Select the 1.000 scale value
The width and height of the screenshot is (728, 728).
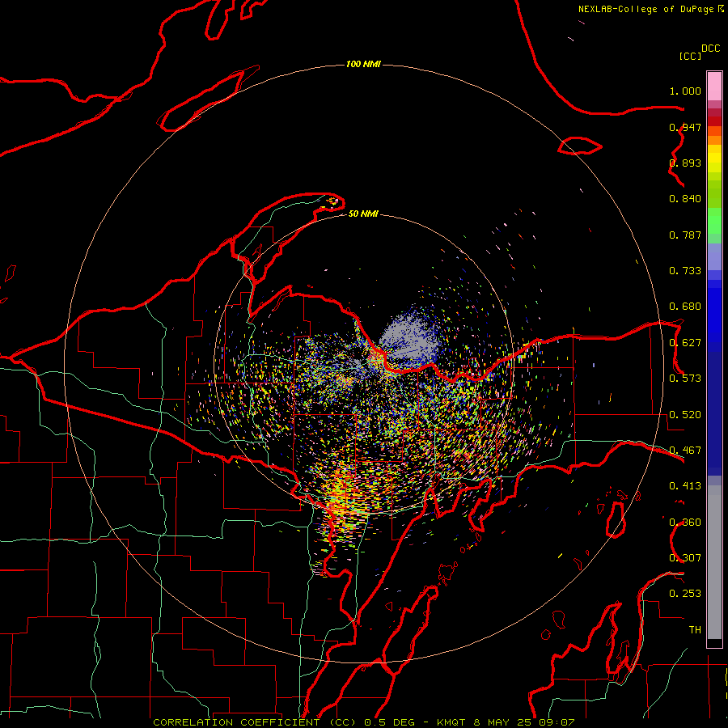pyautogui.click(x=685, y=91)
